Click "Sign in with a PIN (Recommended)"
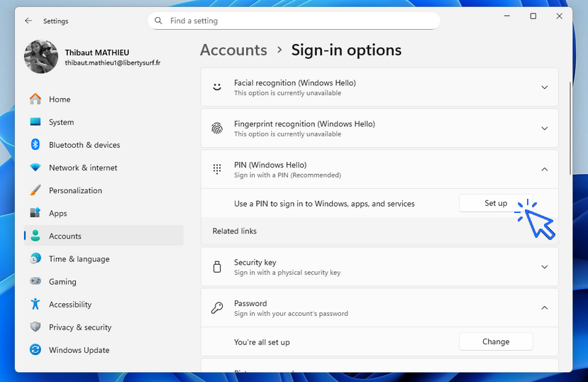The width and height of the screenshot is (588, 382). pos(288,175)
